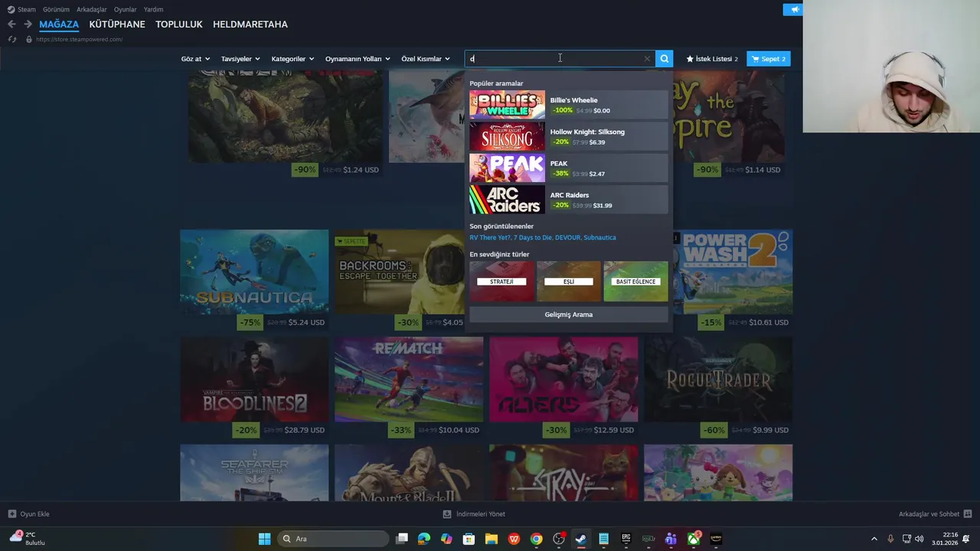Choose the BASİT EĞLENCE genre tile

click(635, 281)
